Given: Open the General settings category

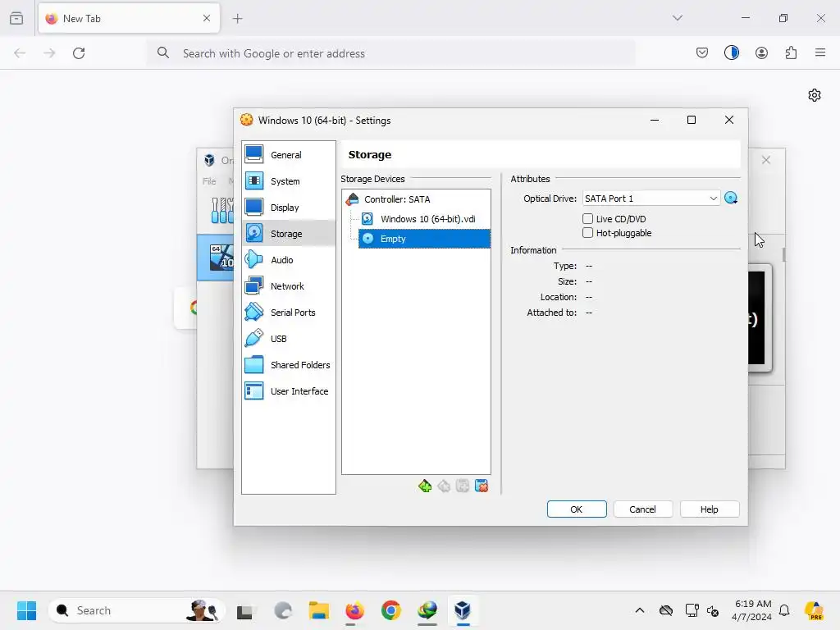Looking at the screenshot, I should coord(288,155).
